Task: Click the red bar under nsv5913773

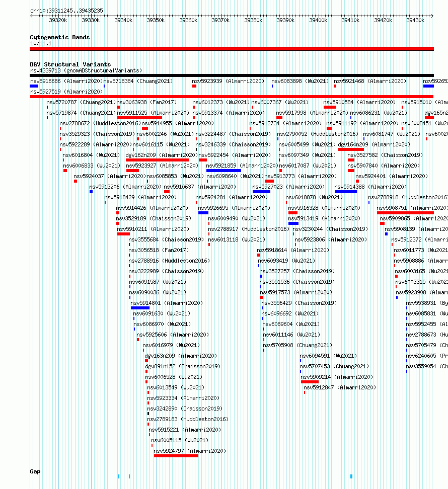Action: (269, 181)
